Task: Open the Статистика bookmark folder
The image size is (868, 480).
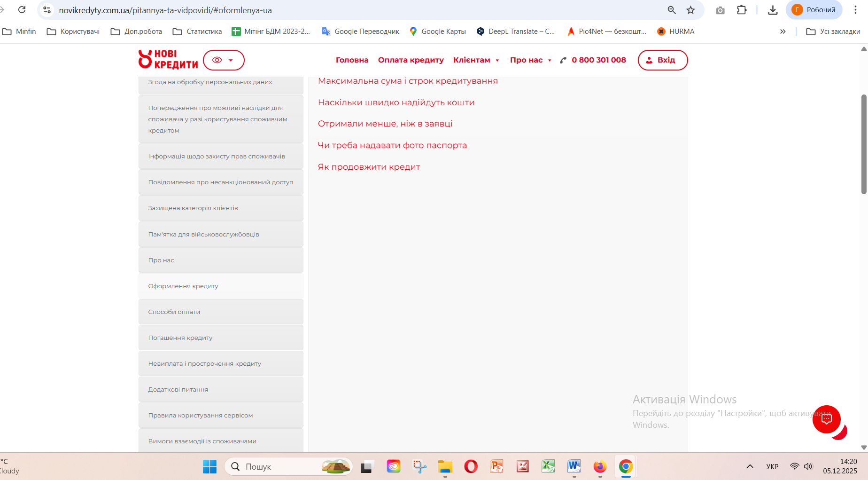Action: pyautogui.click(x=197, y=31)
